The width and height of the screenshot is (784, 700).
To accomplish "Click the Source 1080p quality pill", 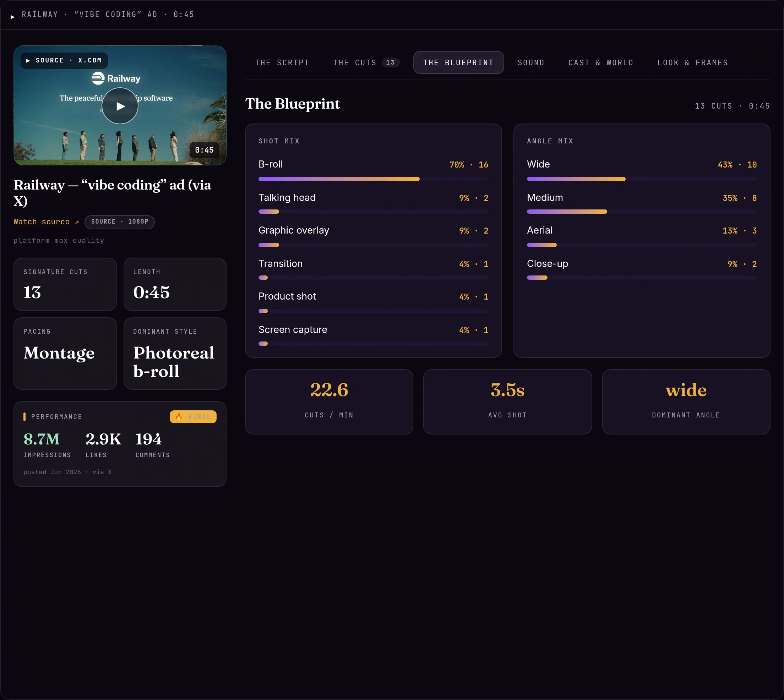I will click(x=120, y=222).
